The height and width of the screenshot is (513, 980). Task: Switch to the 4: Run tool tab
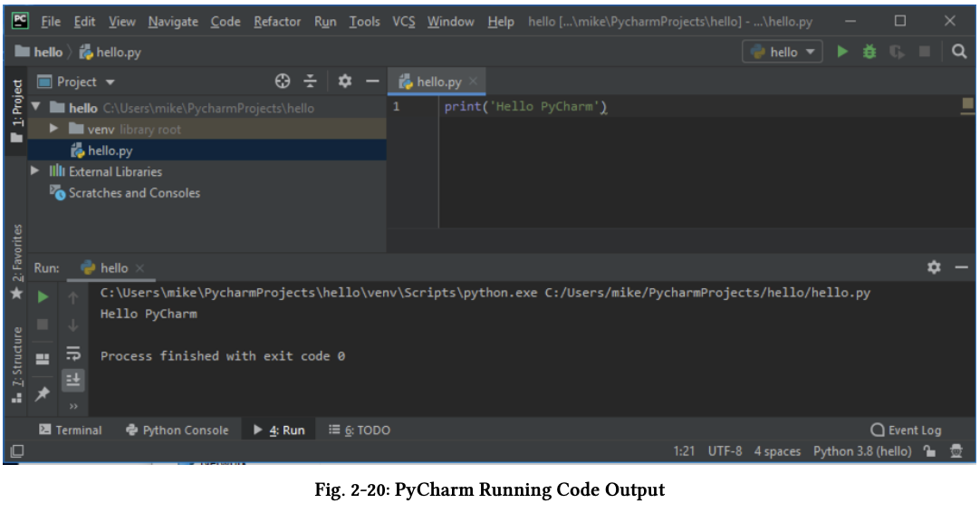tap(279, 430)
